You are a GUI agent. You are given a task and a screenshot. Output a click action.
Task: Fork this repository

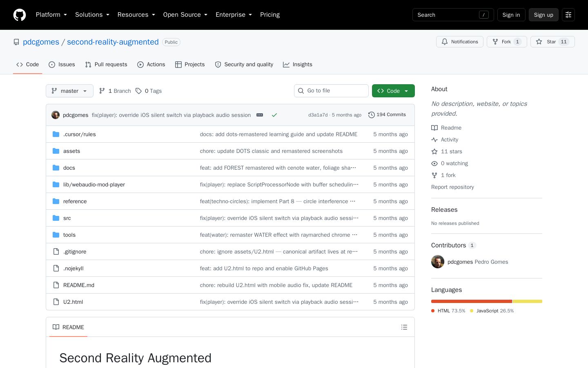click(507, 42)
